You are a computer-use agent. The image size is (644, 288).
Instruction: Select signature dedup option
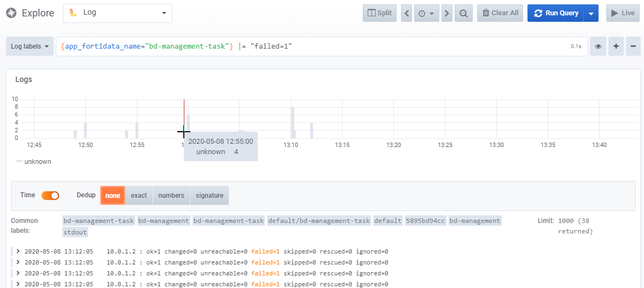(x=210, y=195)
